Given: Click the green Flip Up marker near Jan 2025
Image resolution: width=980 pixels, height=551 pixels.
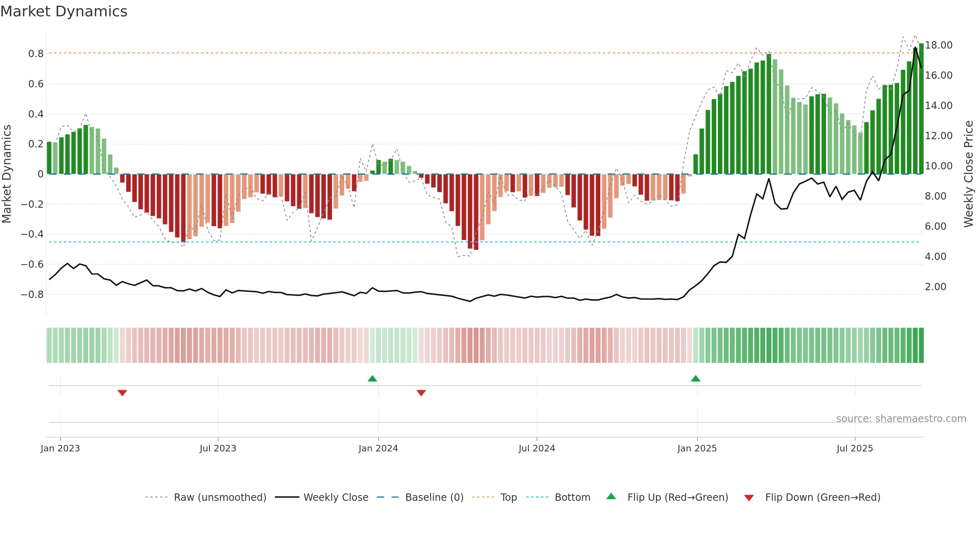Looking at the screenshot, I should [696, 378].
